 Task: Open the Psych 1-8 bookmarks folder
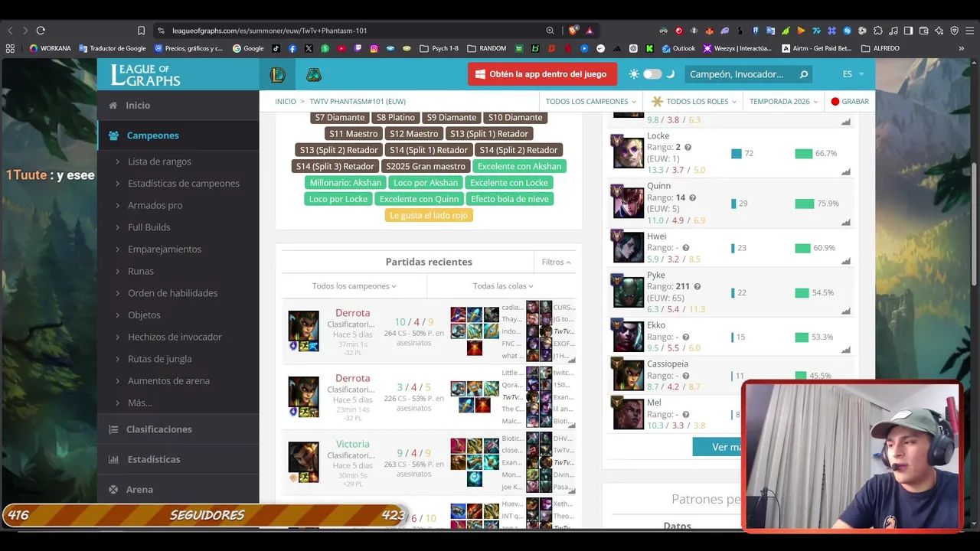[x=439, y=48]
